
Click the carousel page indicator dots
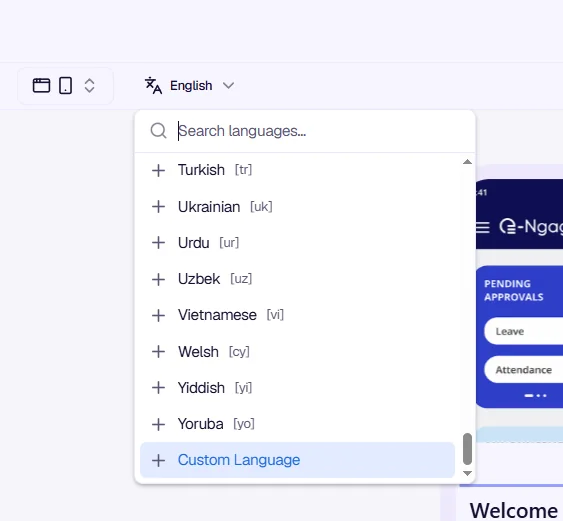535,396
